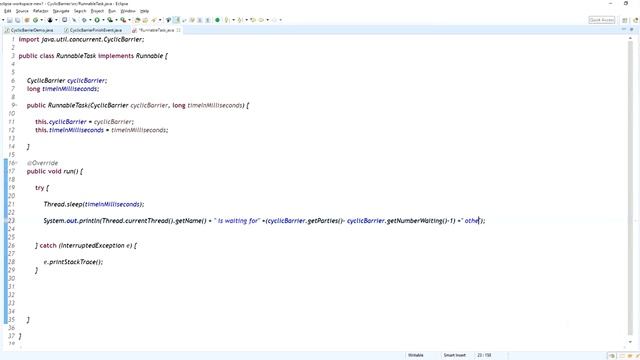
Task: Collapse run method at line 16 fold marker
Action: pos(16,163)
